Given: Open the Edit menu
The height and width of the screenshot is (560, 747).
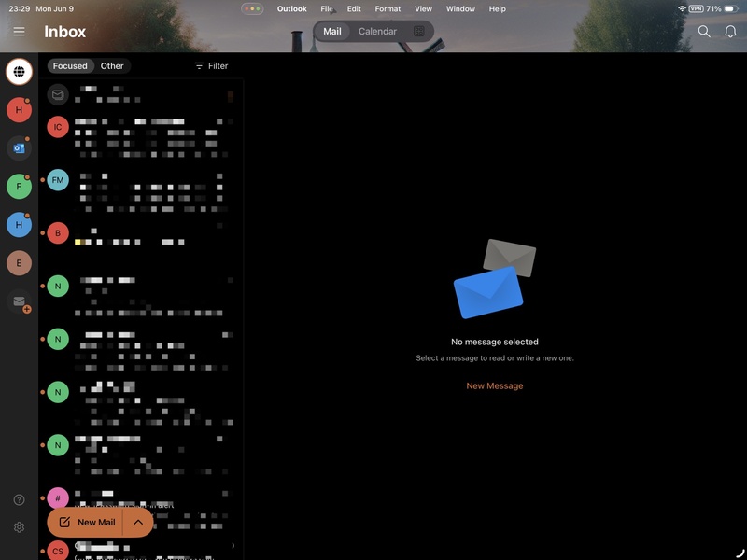Looking at the screenshot, I should [x=354, y=9].
